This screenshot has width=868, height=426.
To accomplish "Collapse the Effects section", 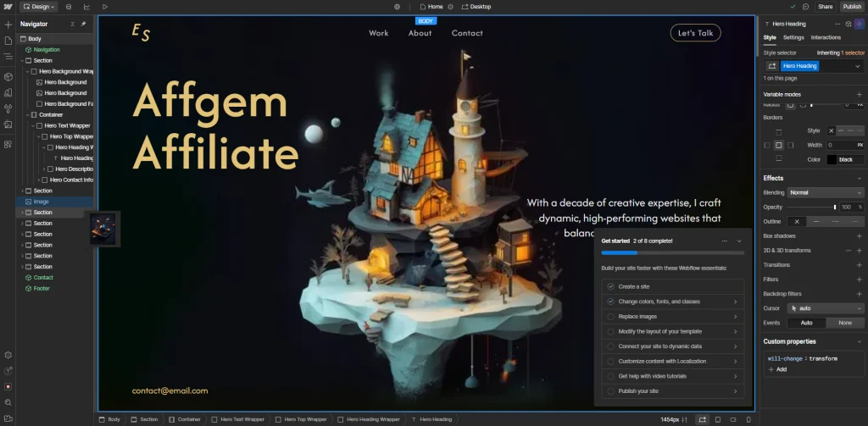I will pos(860,178).
